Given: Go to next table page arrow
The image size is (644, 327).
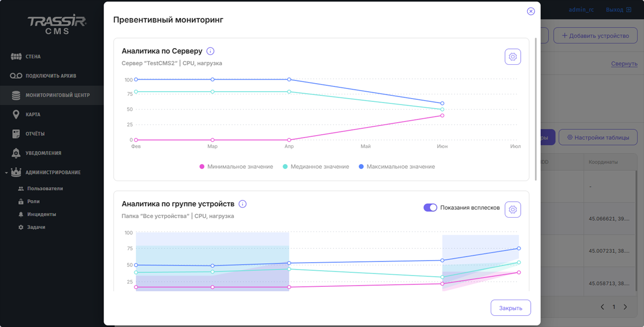Looking at the screenshot, I should point(625,307).
